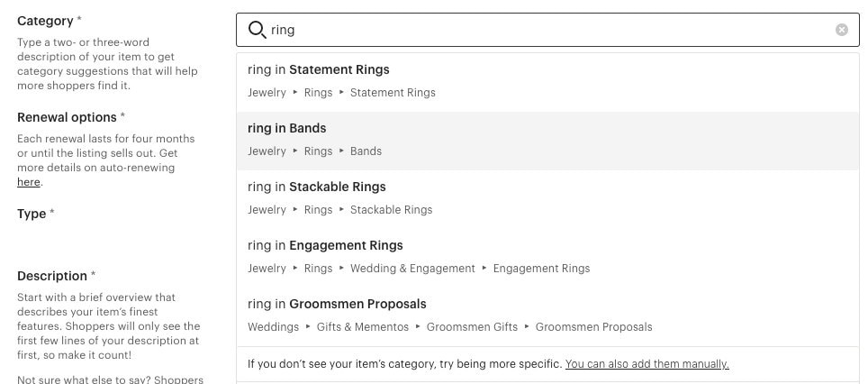Image resolution: width=868 pixels, height=384 pixels.
Task: Click the magnifying glass search icon
Action: click(x=257, y=30)
